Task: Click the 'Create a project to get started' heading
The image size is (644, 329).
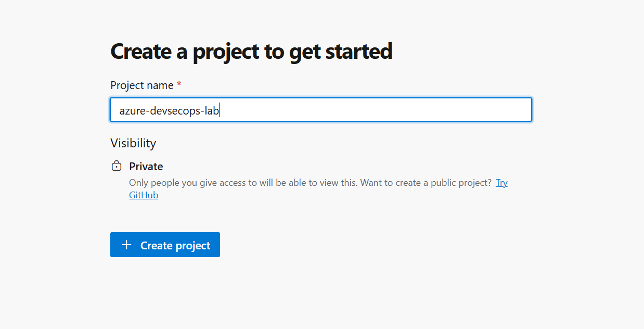Action: click(251, 52)
